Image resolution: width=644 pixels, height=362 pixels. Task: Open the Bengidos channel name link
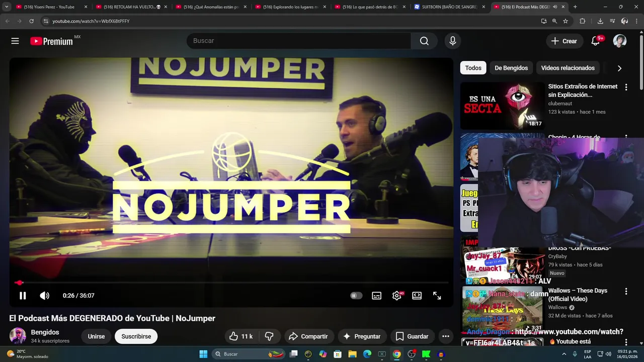pyautogui.click(x=45, y=332)
